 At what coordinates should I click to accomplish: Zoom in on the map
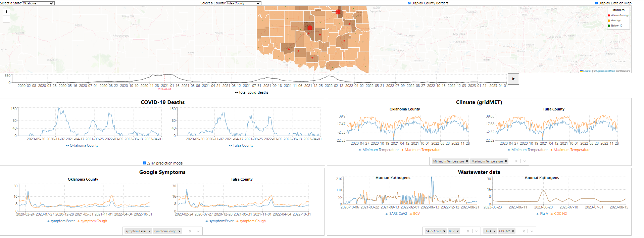[6, 12]
